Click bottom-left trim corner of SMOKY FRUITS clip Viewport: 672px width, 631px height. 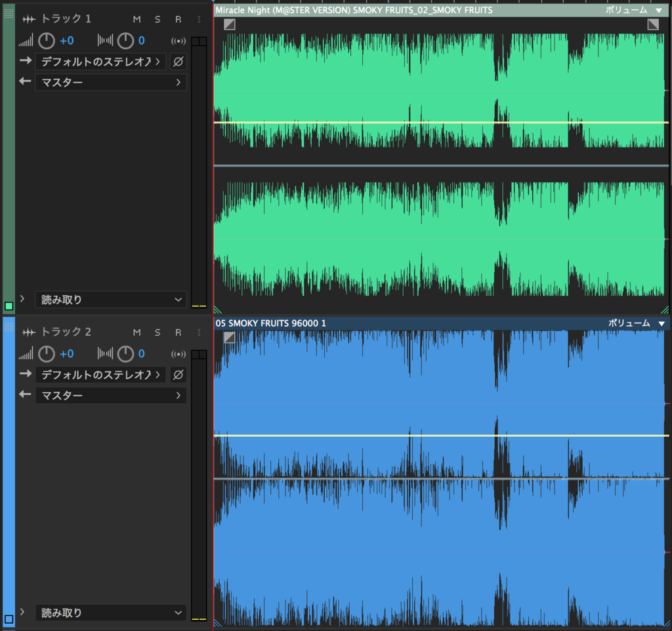tap(217, 623)
